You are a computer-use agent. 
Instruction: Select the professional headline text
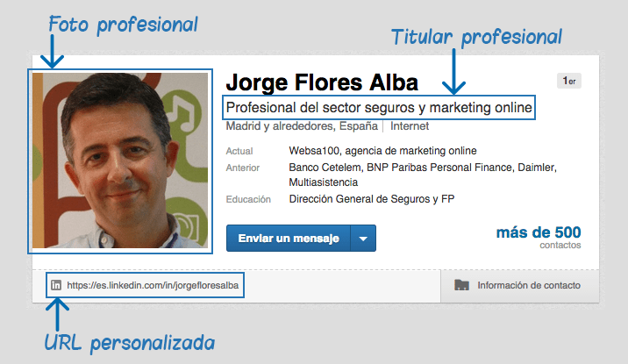pos(379,107)
